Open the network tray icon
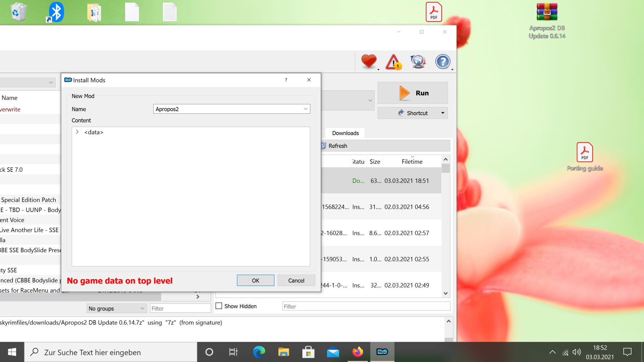 (x=566, y=352)
